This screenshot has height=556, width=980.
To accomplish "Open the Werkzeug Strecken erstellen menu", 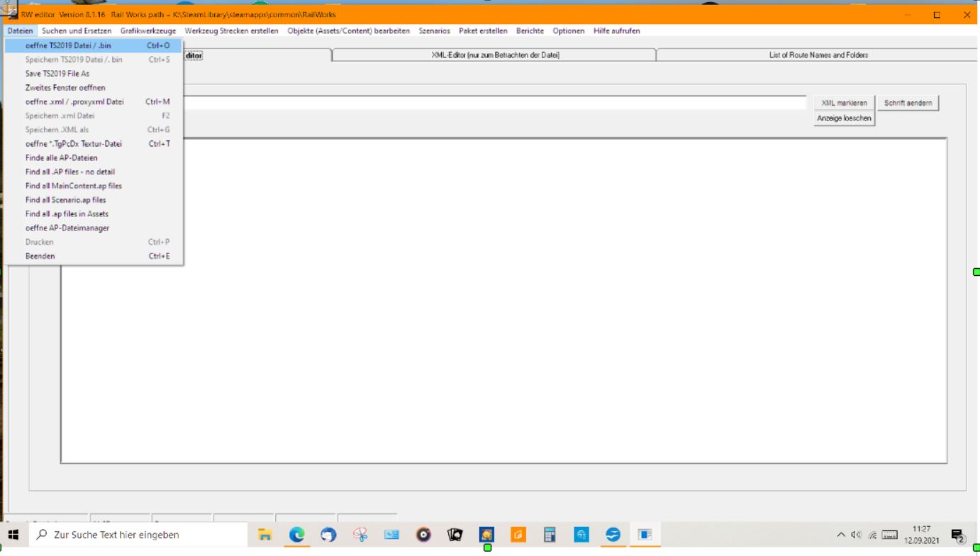I will [x=233, y=30].
